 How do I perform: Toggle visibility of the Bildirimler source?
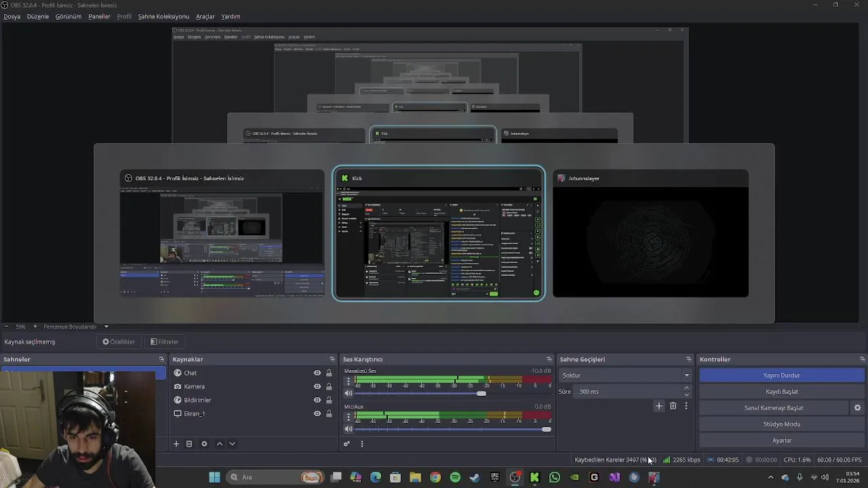[x=317, y=400]
